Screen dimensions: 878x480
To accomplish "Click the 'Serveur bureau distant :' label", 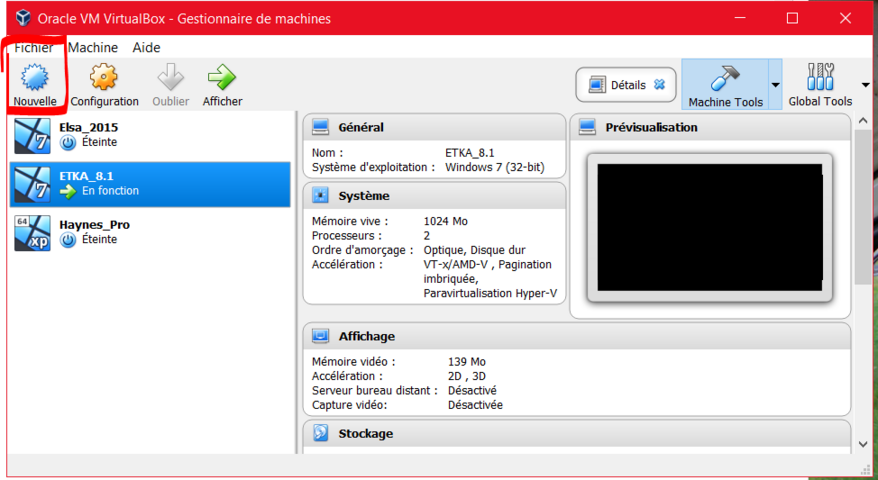I will [375, 390].
